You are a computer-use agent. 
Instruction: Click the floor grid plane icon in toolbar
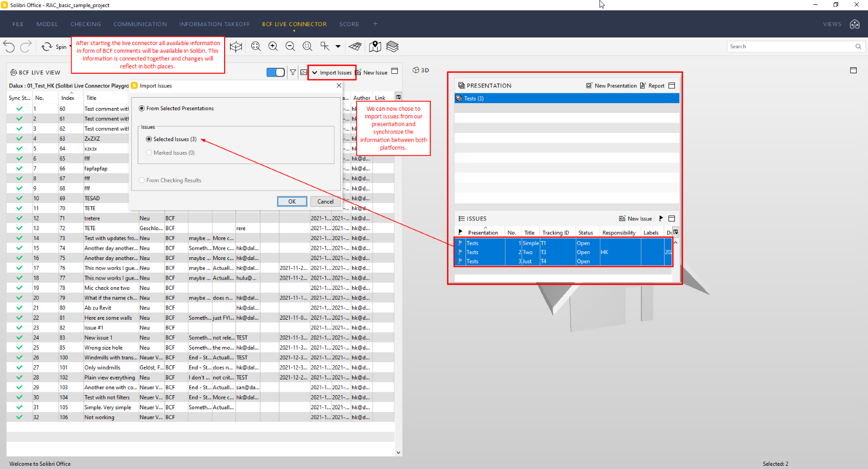[x=355, y=47]
